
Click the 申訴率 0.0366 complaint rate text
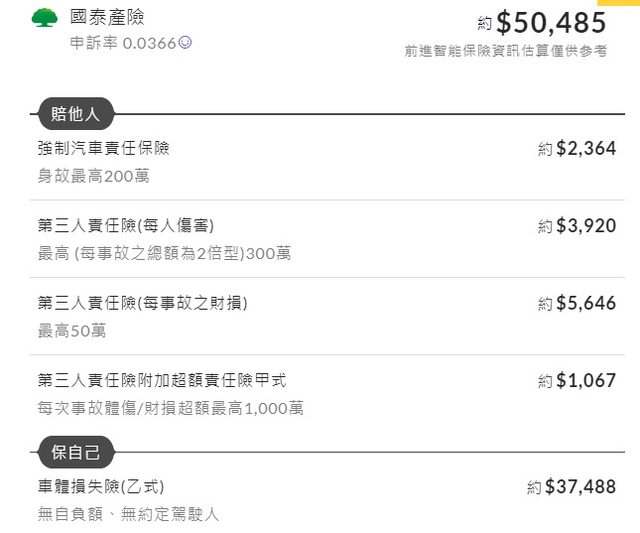point(122,43)
